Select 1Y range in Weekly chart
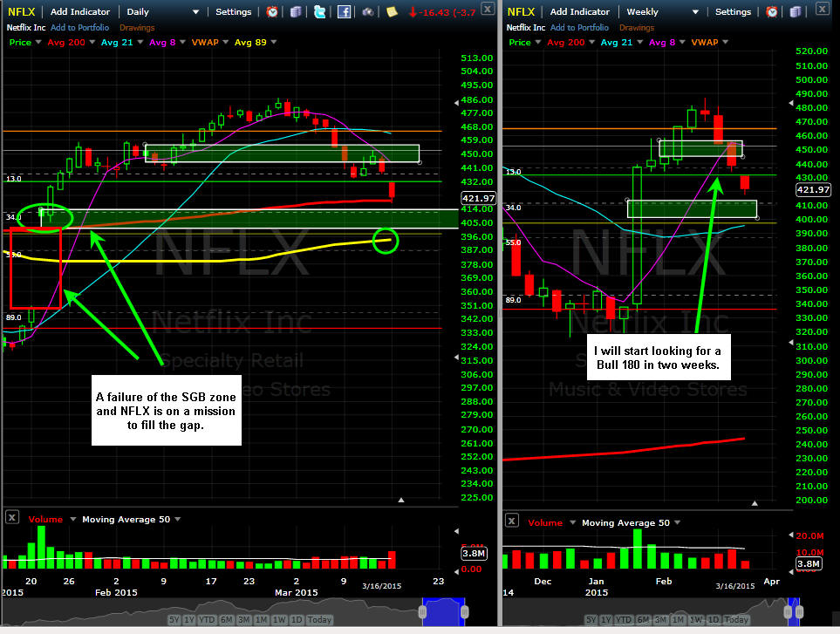 (x=606, y=619)
